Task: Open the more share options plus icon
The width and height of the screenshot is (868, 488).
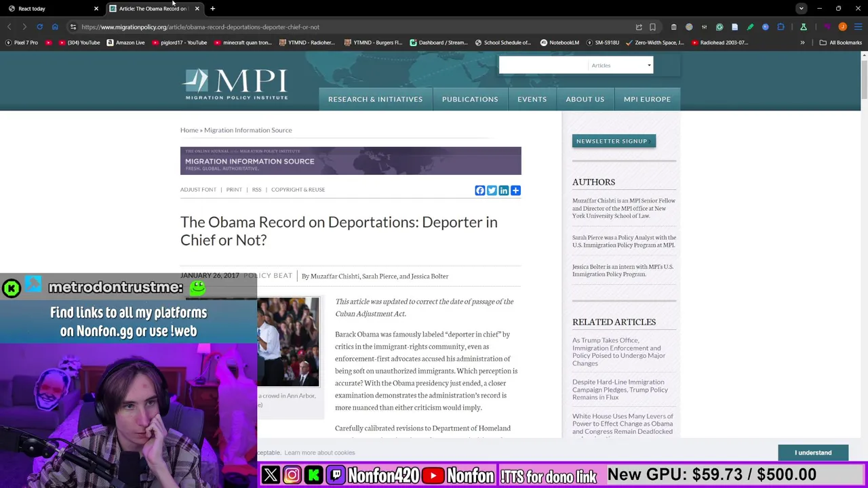Action: pos(515,190)
